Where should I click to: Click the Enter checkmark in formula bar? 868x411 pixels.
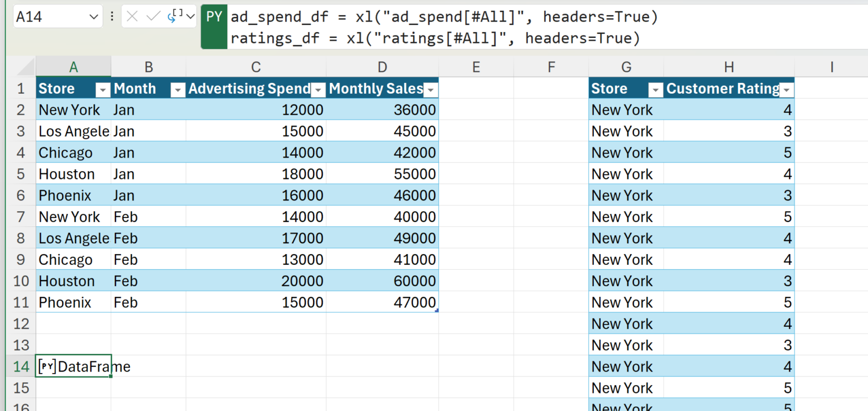pos(153,17)
